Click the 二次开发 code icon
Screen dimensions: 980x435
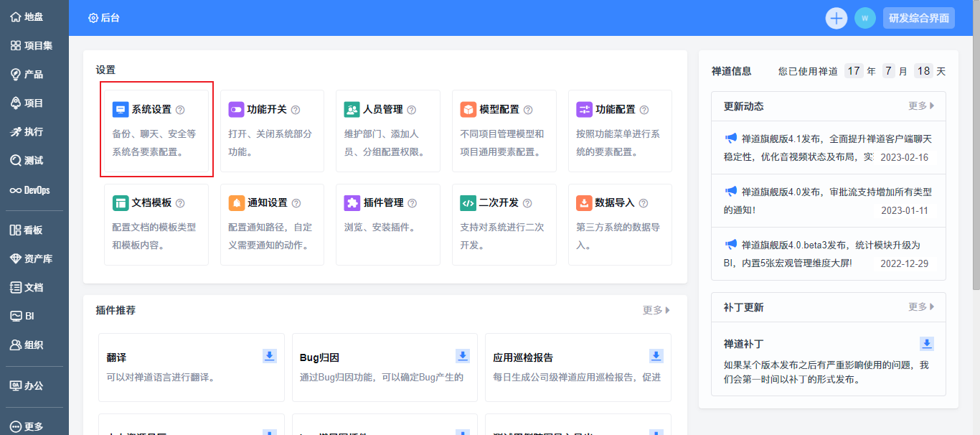coord(468,203)
